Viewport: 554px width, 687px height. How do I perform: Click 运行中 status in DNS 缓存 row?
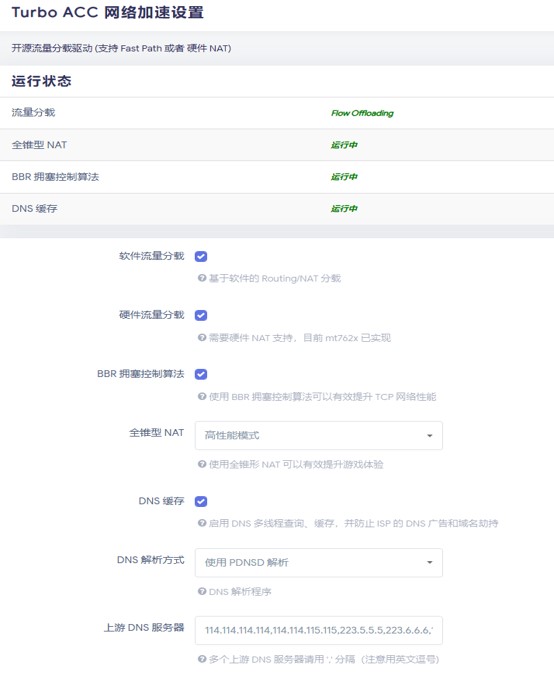click(344, 209)
